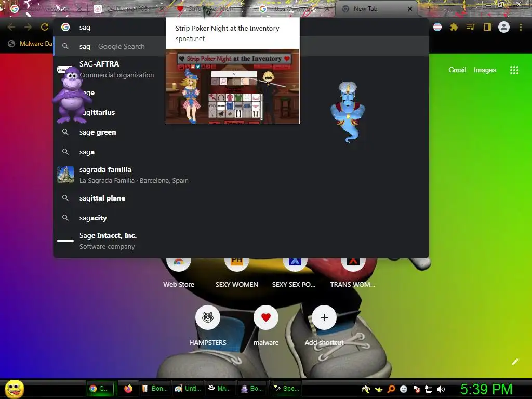Click the striped circle extension icon
The image size is (532, 399).
click(x=437, y=27)
